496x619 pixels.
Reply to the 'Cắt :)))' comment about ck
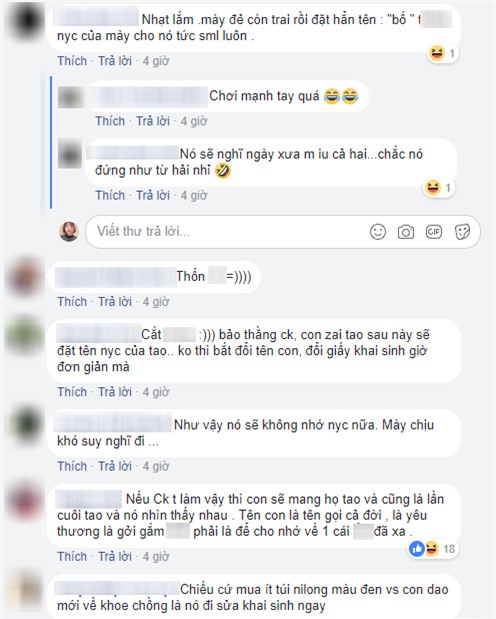click(115, 392)
